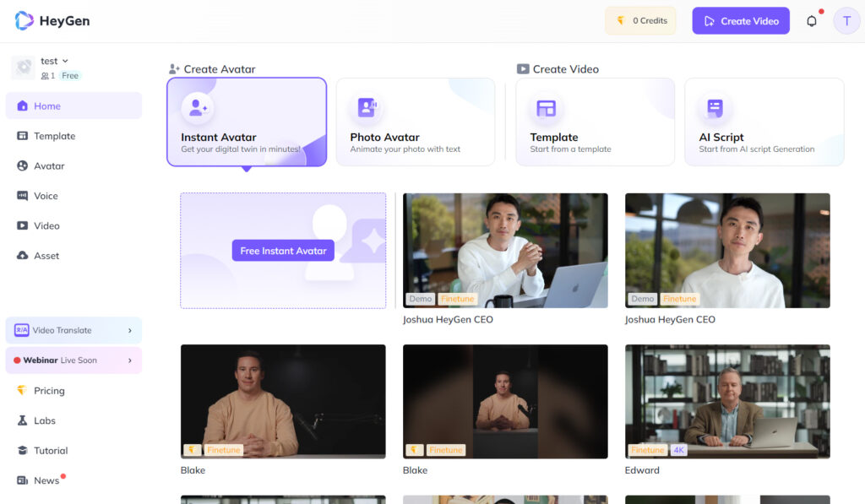Click the Pricing icon in sidebar
The width and height of the screenshot is (865, 504).
[x=23, y=391]
